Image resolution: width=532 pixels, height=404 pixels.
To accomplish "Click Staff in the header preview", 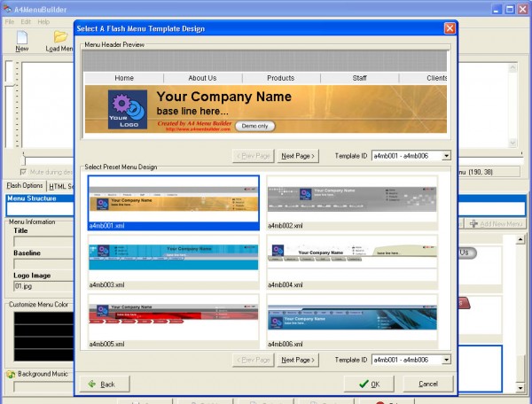I will point(360,78).
